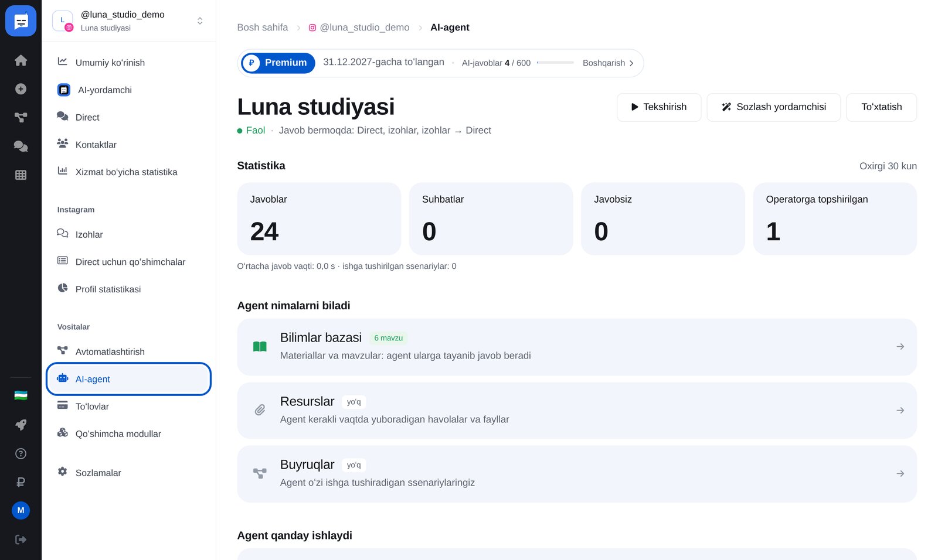Click the Javoblar statistics card
Viewport: 938px width, 560px height.
pyautogui.click(x=319, y=218)
